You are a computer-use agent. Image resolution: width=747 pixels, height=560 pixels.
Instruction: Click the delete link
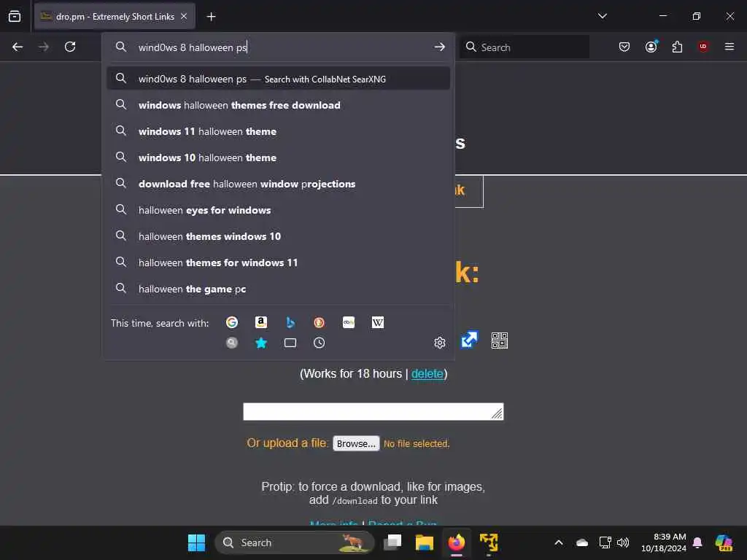427,373
